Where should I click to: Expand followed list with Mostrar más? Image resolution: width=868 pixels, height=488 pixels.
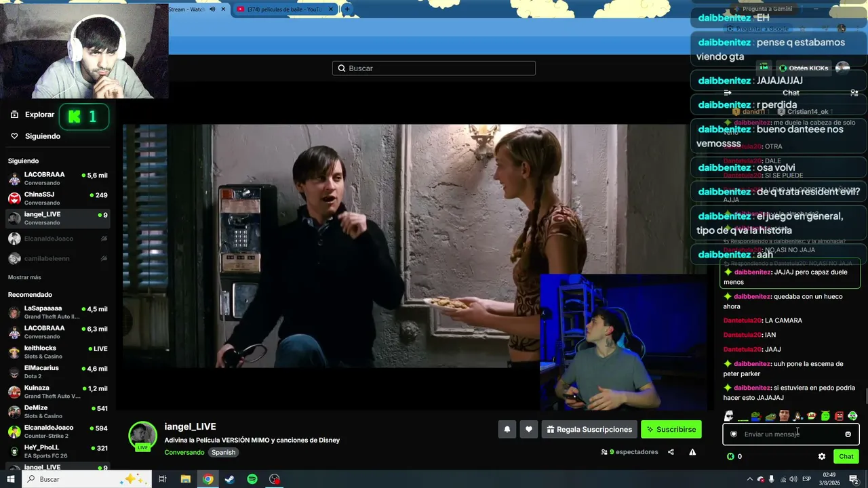click(24, 277)
